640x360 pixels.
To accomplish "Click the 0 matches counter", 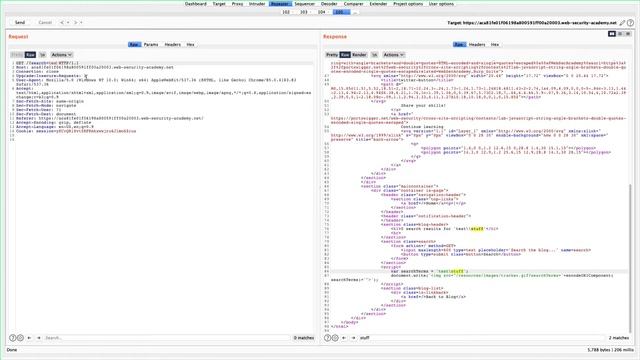I will click(304, 338).
